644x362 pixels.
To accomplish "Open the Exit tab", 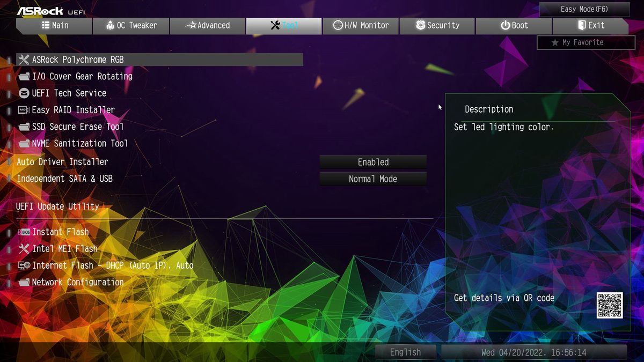I will point(590,25).
